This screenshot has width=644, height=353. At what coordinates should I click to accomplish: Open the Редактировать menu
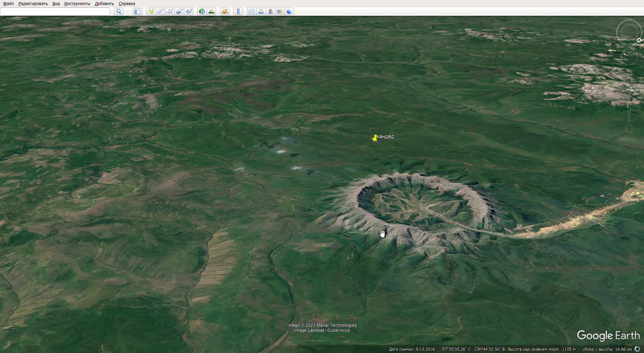pos(33,3)
